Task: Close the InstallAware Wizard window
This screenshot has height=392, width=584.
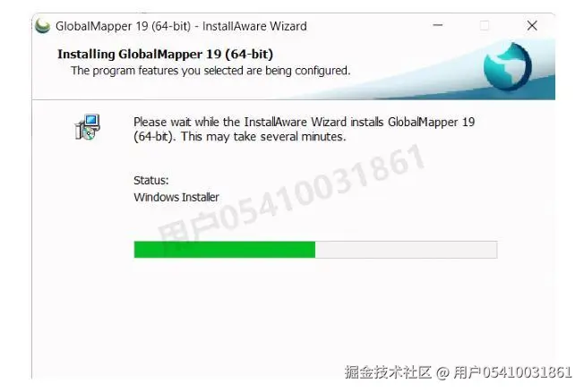Action: point(532,25)
